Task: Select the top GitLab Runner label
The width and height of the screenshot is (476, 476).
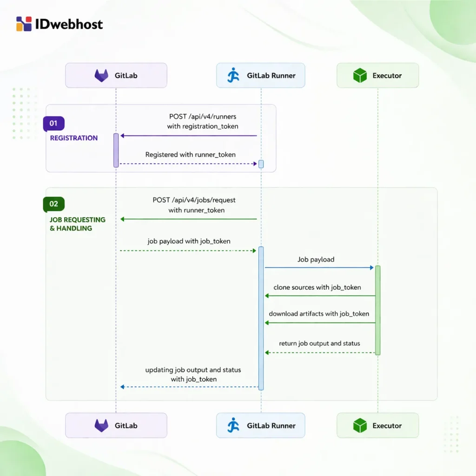Action: click(x=271, y=76)
